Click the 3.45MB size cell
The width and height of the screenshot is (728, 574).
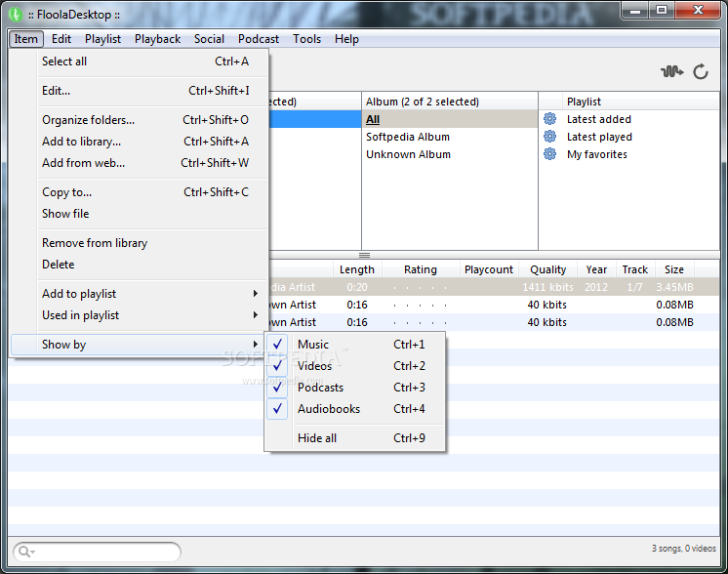click(x=674, y=287)
